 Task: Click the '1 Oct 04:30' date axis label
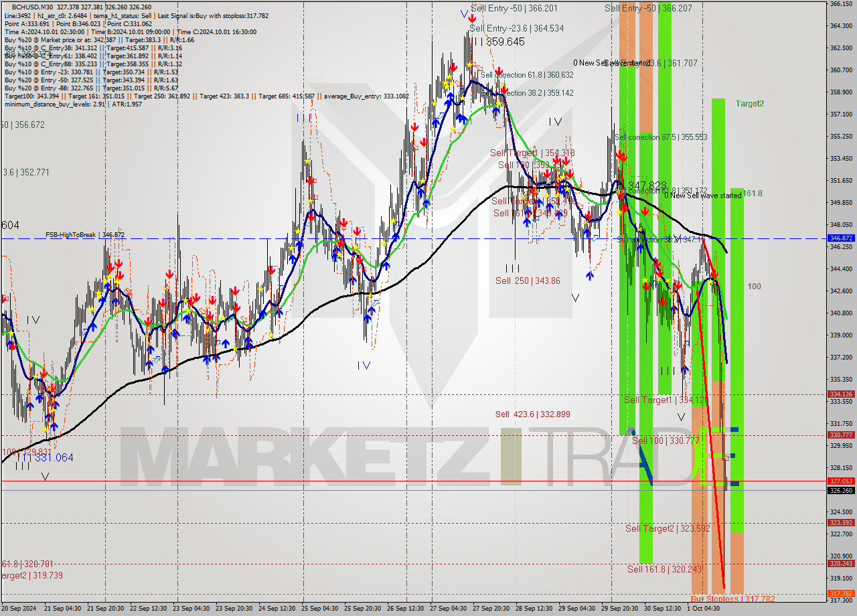point(704,609)
